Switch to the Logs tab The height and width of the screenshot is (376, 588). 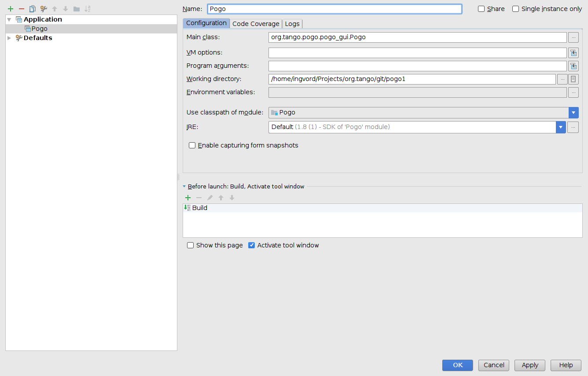(292, 24)
